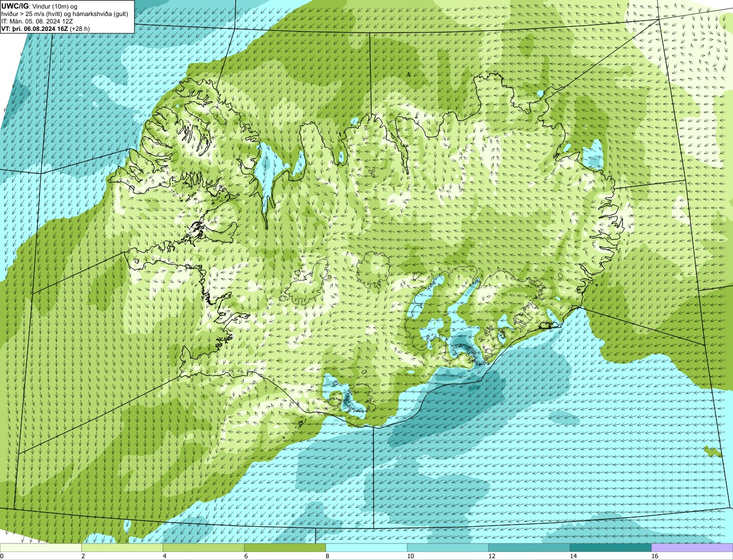Click the legend scale label "14"

click(x=573, y=556)
